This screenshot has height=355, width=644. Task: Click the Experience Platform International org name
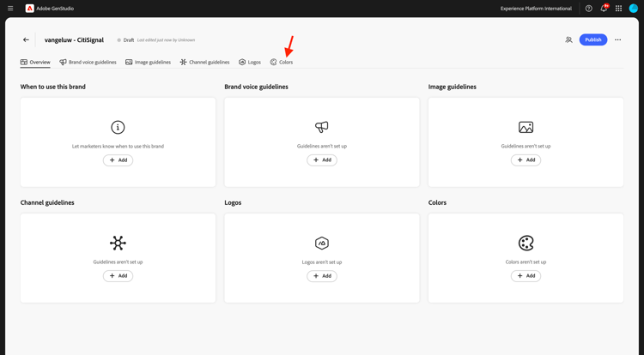536,9
